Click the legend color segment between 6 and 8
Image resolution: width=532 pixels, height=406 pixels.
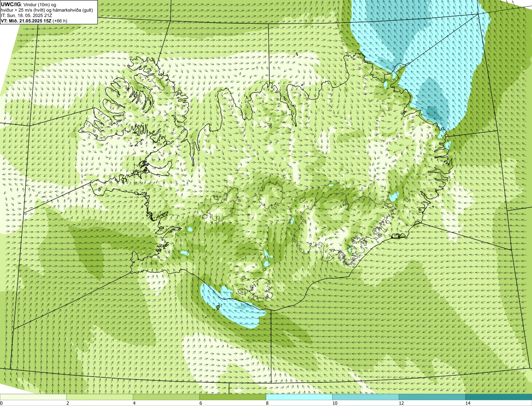233,397
